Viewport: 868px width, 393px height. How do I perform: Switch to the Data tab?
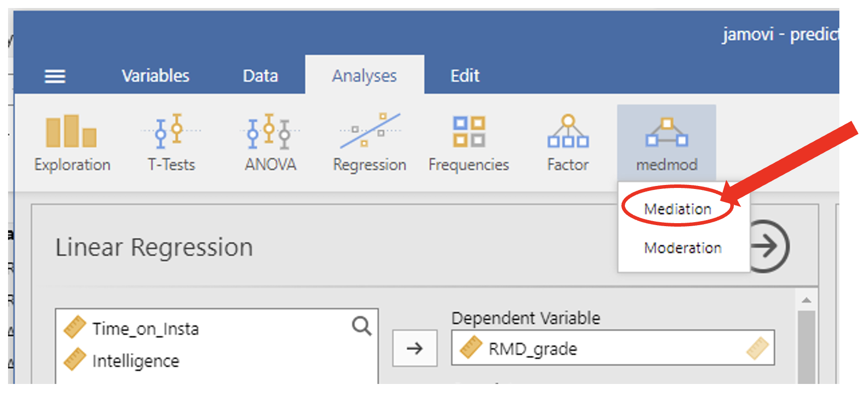[x=260, y=76]
